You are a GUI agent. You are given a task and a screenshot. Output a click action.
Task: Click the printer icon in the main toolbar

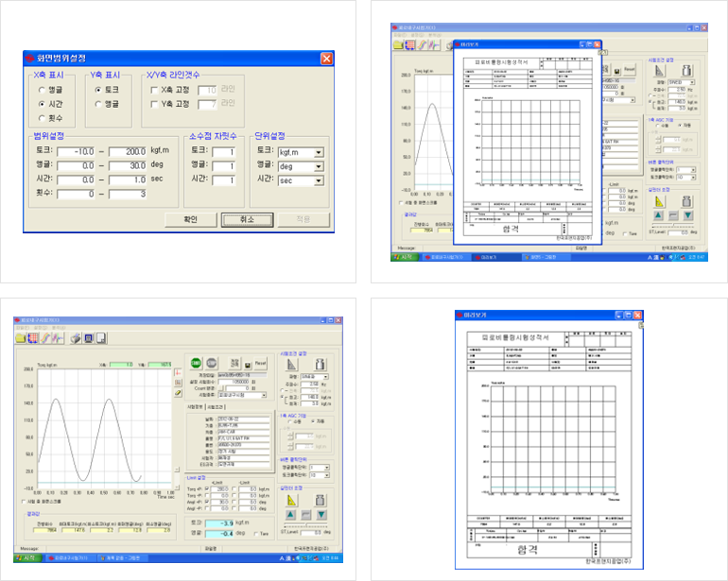coord(76,337)
